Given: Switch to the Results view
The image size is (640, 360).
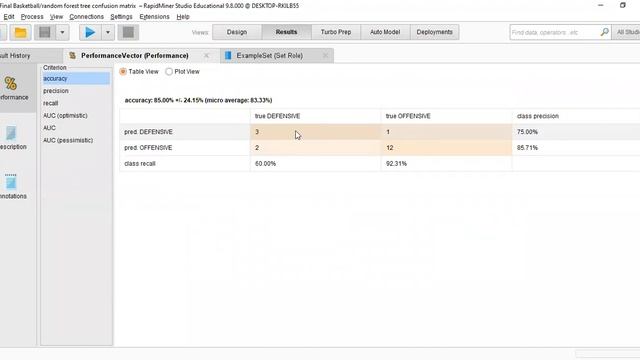Looking at the screenshot, I should click(x=286, y=32).
